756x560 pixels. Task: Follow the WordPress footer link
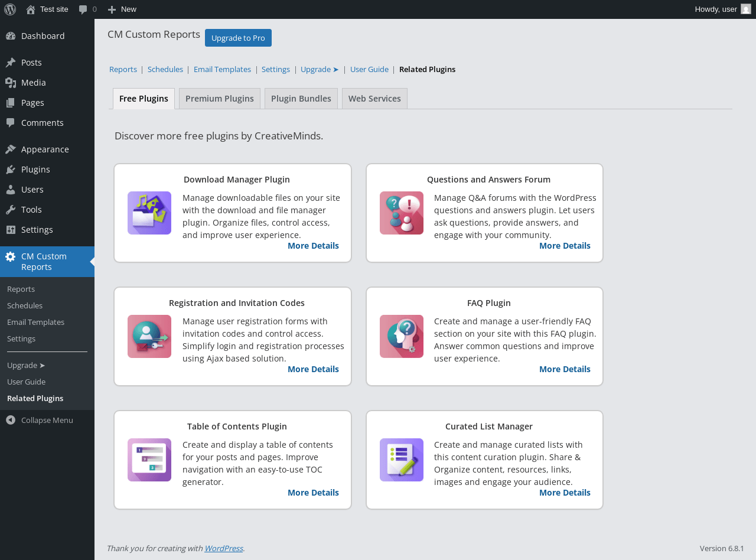point(223,548)
